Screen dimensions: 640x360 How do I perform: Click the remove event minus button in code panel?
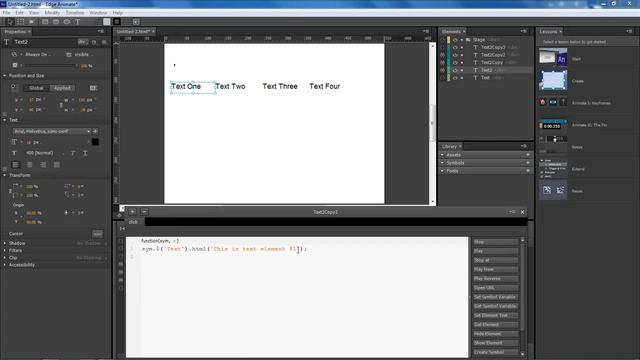144,211
